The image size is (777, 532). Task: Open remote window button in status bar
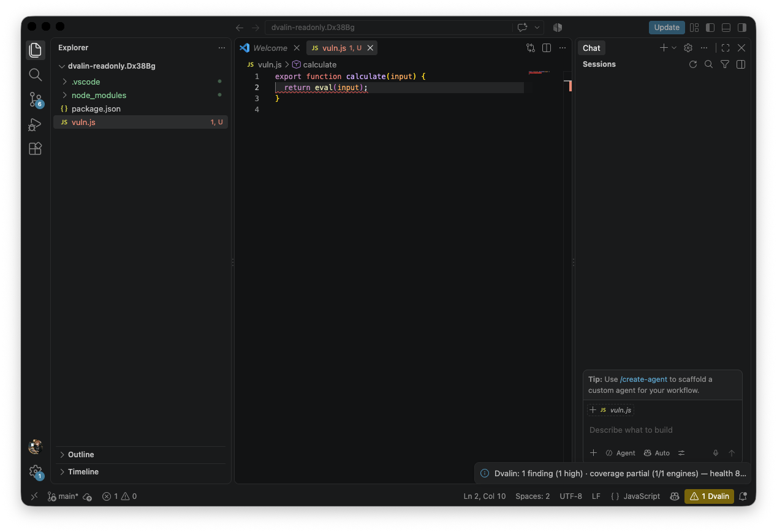[x=34, y=496]
